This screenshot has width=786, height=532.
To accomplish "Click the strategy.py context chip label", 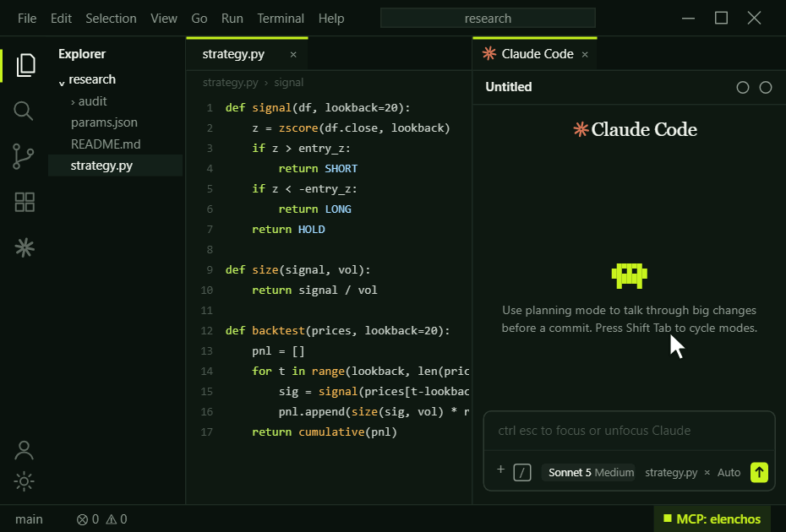I will click(x=671, y=472).
